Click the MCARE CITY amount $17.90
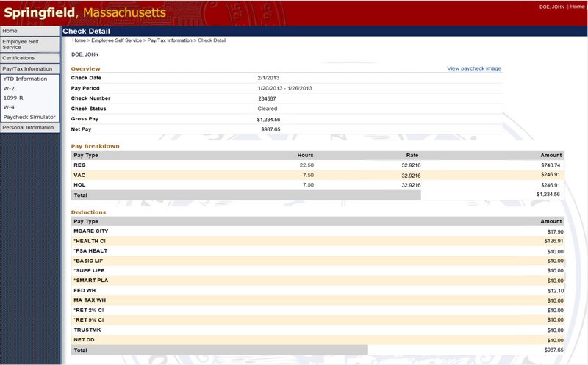The image size is (588, 365). click(556, 232)
